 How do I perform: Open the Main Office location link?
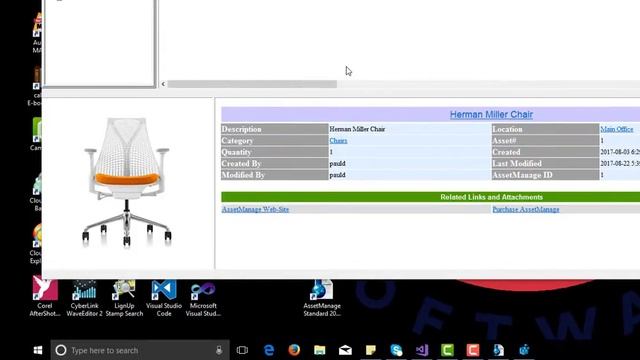[x=617, y=129]
